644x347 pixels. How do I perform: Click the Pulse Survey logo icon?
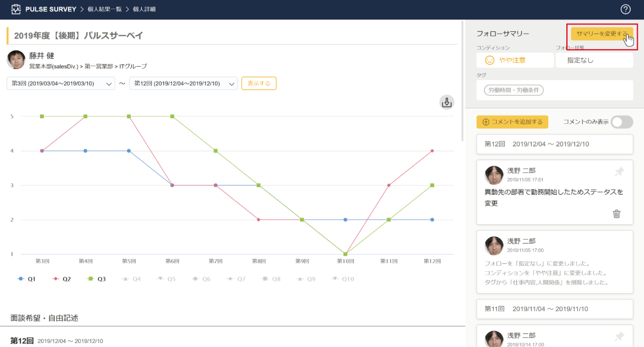[15, 10]
